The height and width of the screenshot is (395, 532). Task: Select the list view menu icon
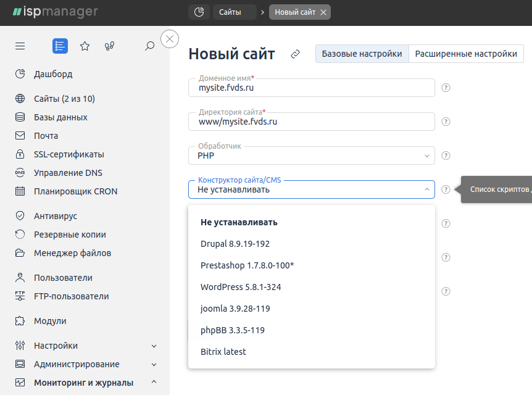[60, 46]
